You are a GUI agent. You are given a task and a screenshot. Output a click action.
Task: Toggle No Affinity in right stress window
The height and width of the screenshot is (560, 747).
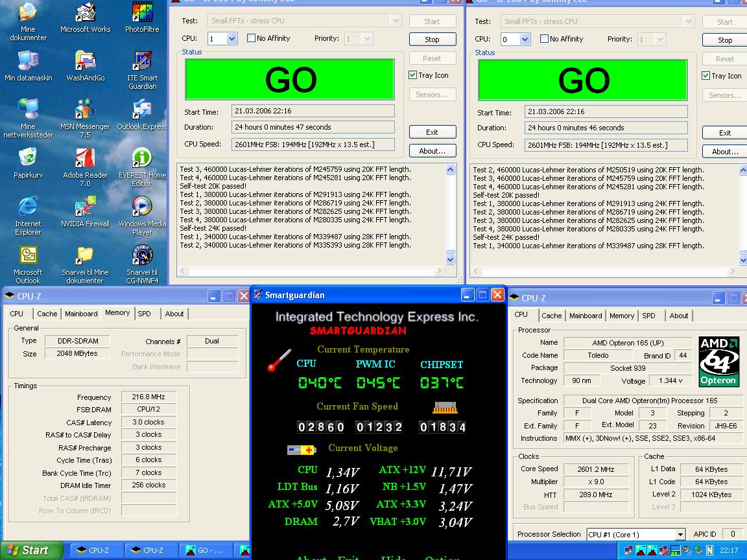[544, 39]
